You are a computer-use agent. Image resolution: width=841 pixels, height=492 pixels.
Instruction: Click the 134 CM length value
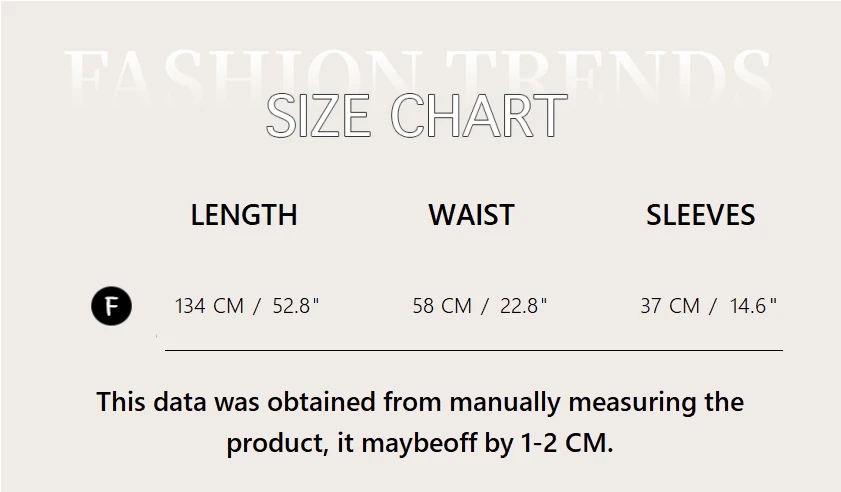[209, 306]
